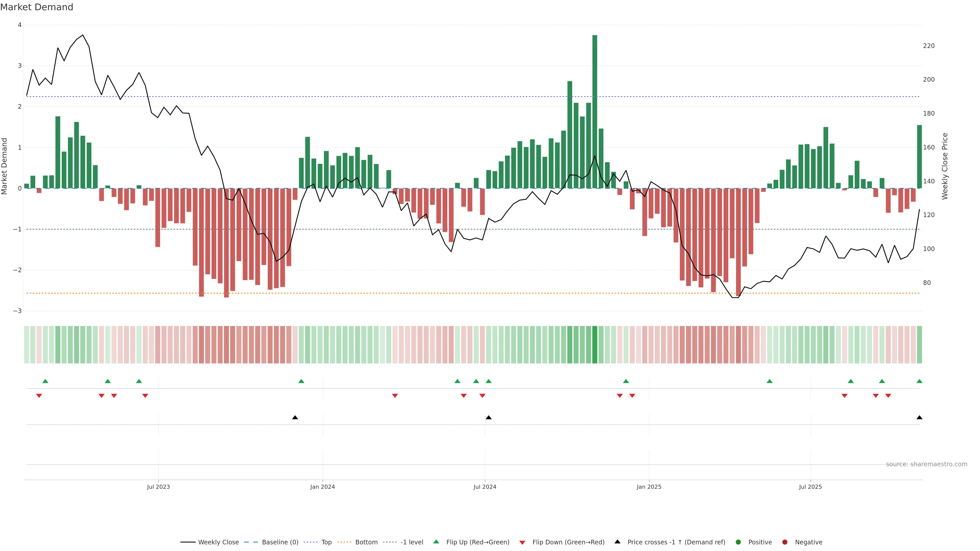Click the Jul 2025 axis label
Screen dimensions: 980x551
point(810,487)
